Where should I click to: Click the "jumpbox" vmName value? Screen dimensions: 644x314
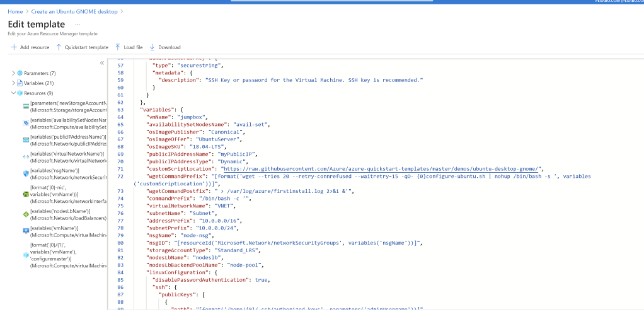(193, 117)
